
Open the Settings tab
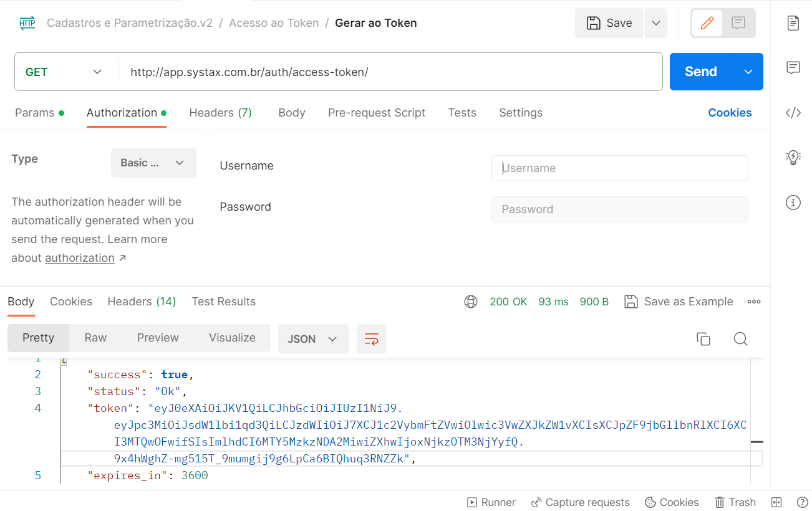521,113
